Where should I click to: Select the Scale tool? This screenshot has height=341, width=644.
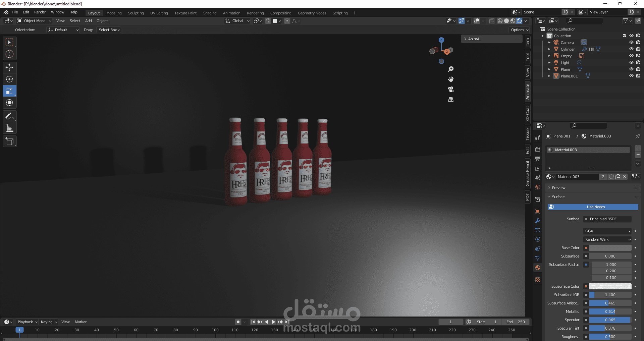(x=9, y=91)
